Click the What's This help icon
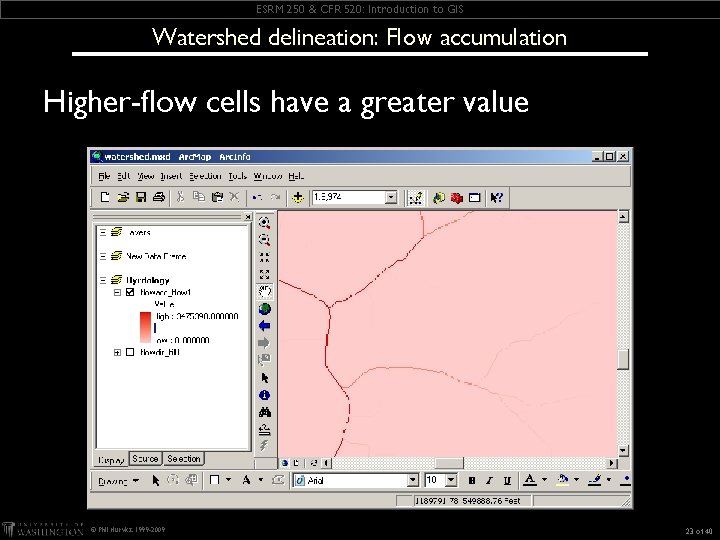The width and height of the screenshot is (720, 540). click(x=496, y=197)
